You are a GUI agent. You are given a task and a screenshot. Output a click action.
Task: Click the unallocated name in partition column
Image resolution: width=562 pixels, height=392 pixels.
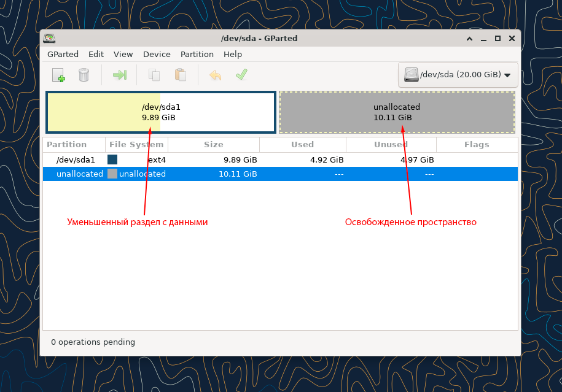click(x=80, y=174)
